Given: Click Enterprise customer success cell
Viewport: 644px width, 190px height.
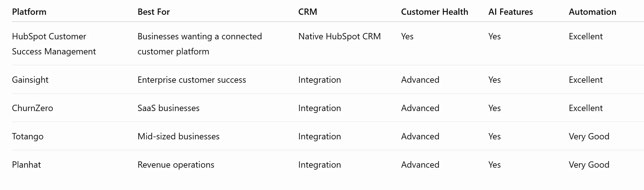Looking at the screenshot, I should click(x=192, y=80).
